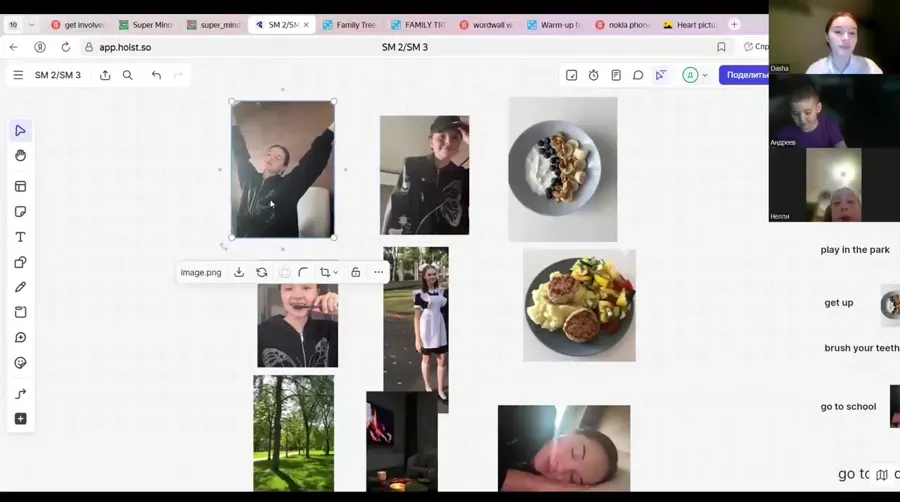Open the hamburger main menu
The height and width of the screenshot is (502, 900).
click(x=18, y=75)
